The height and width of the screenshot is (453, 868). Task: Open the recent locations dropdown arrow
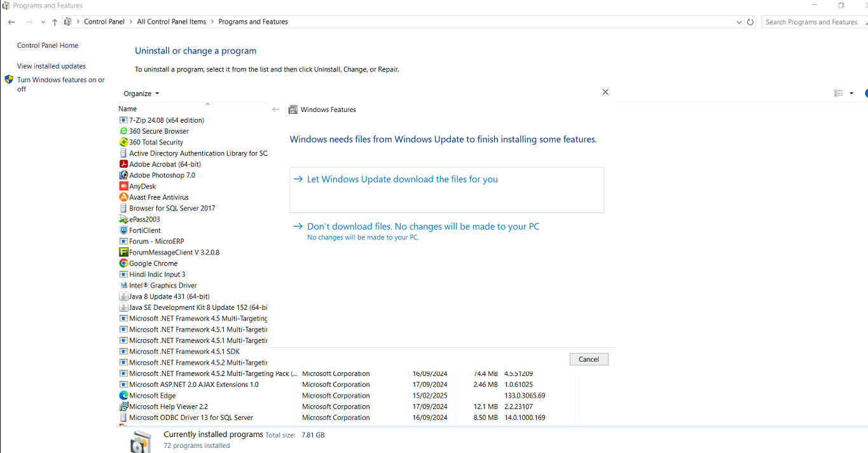click(x=43, y=22)
